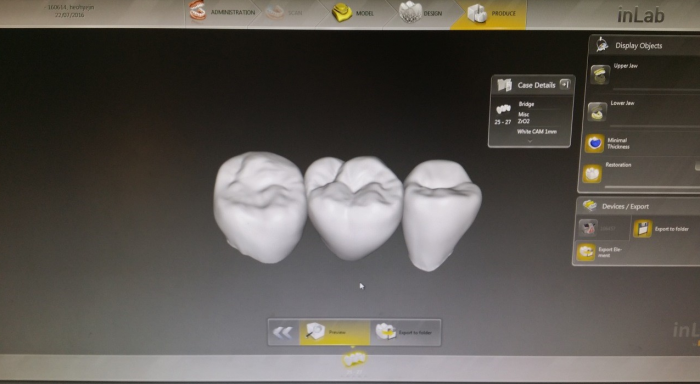This screenshot has height=384, width=700.
Task: Expand Case Details with the down chevron
Action: 530,141
